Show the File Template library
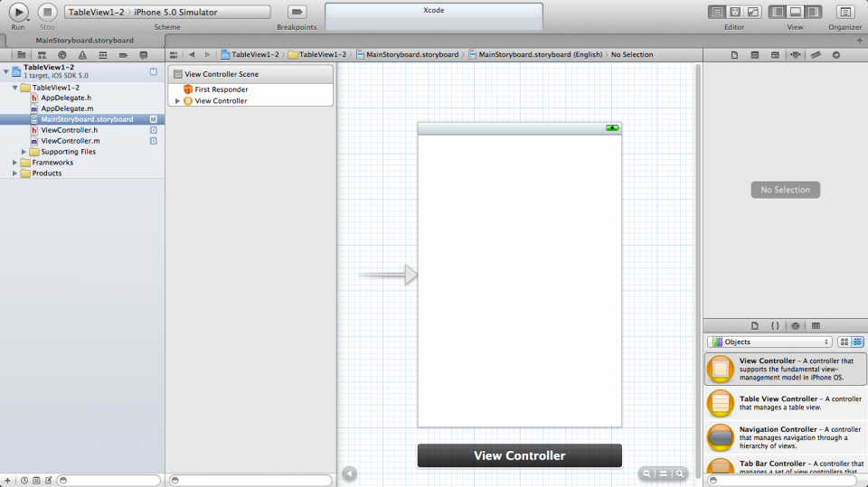868x487 pixels. click(x=754, y=326)
